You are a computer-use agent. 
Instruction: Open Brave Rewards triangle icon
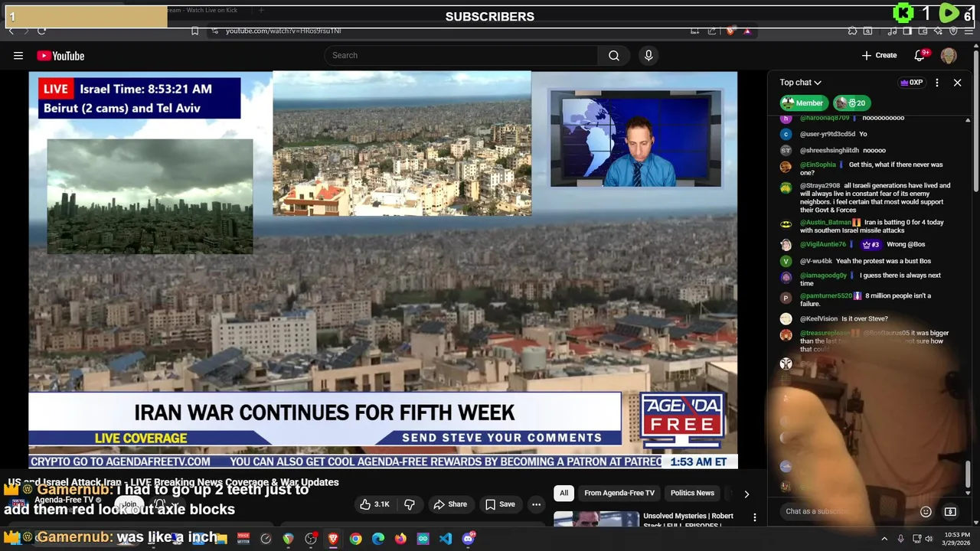pyautogui.click(x=747, y=31)
